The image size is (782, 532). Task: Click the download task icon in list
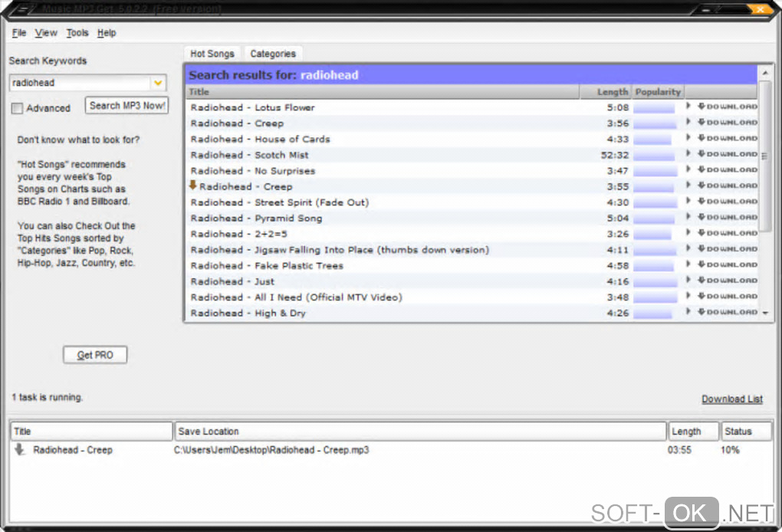pyautogui.click(x=19, y=449)
